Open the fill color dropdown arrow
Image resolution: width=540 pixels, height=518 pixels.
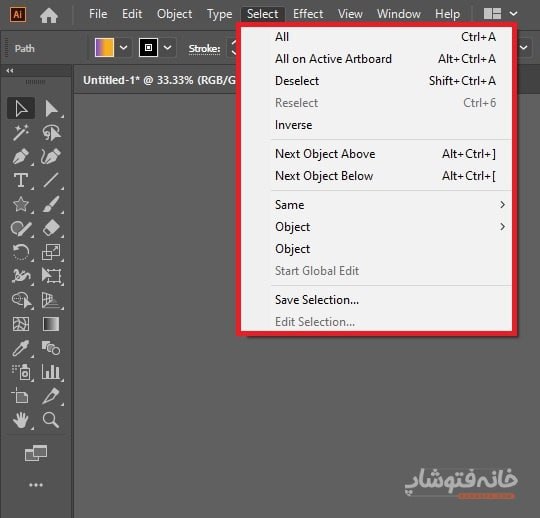124,48
